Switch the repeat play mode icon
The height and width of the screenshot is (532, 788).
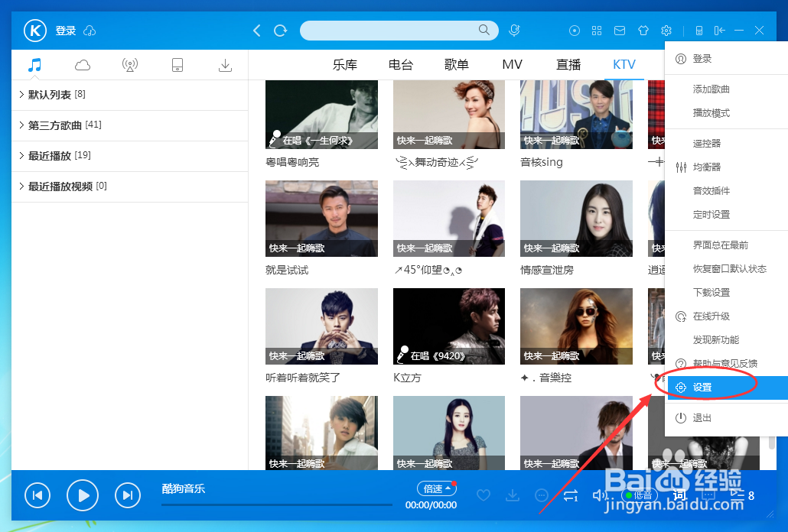click(x=571, y=495)
